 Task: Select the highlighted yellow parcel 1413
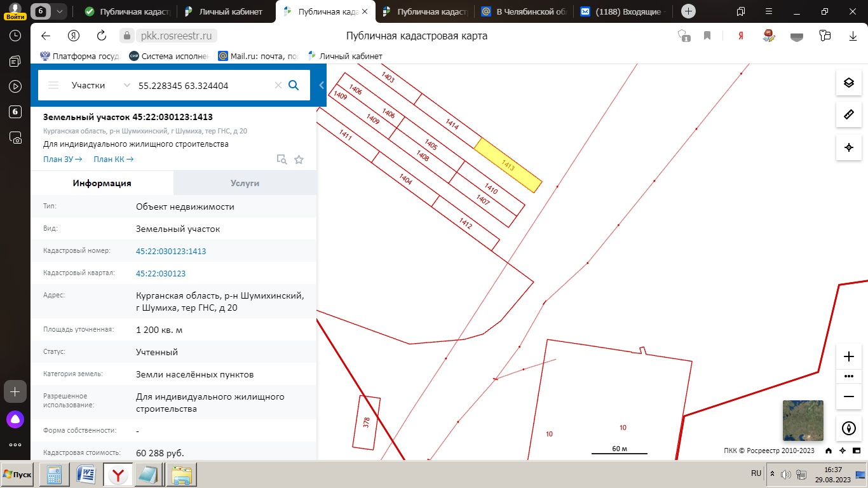coord(508,165)
